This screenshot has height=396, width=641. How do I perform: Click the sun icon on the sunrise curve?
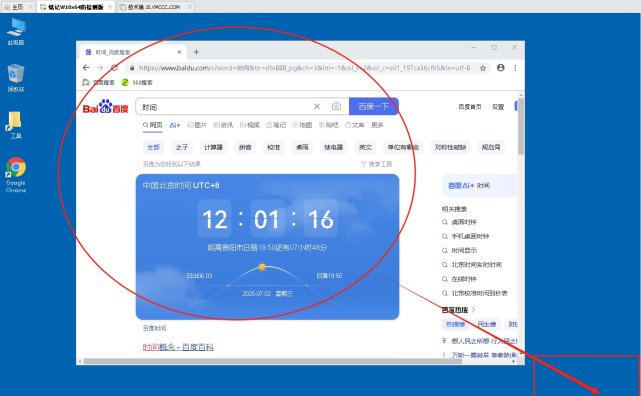(262, 267)
